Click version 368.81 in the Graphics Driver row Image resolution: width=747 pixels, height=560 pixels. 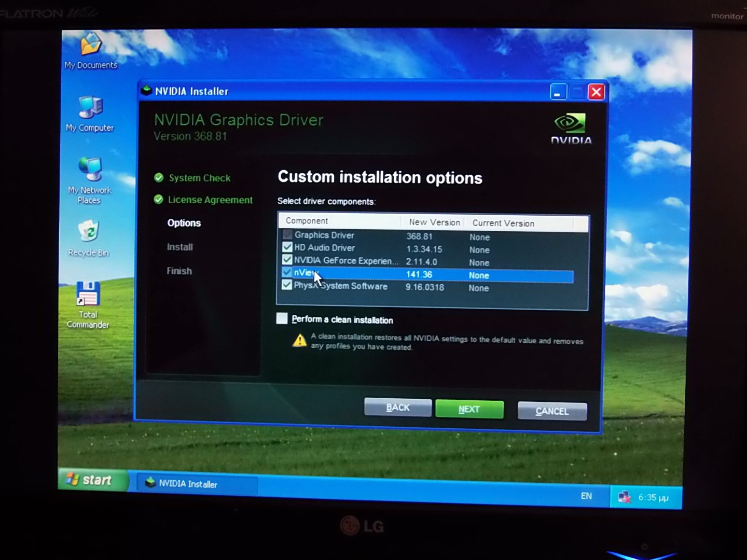click(x=419, y=236)
